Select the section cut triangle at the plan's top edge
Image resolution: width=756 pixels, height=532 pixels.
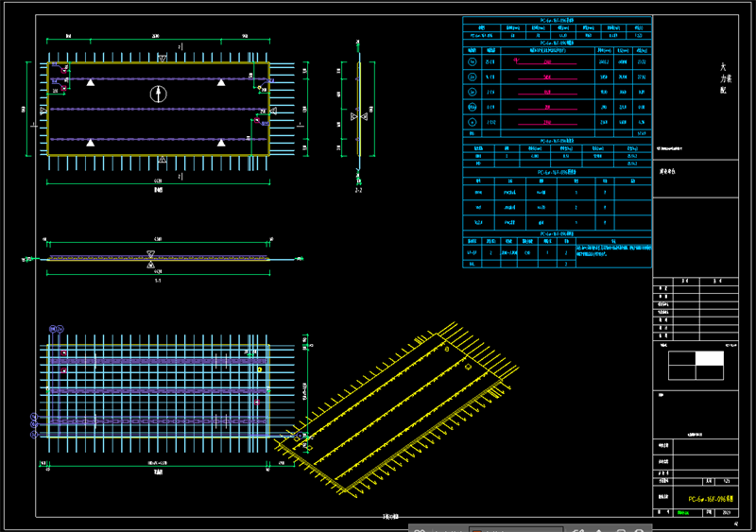(163, 59)
